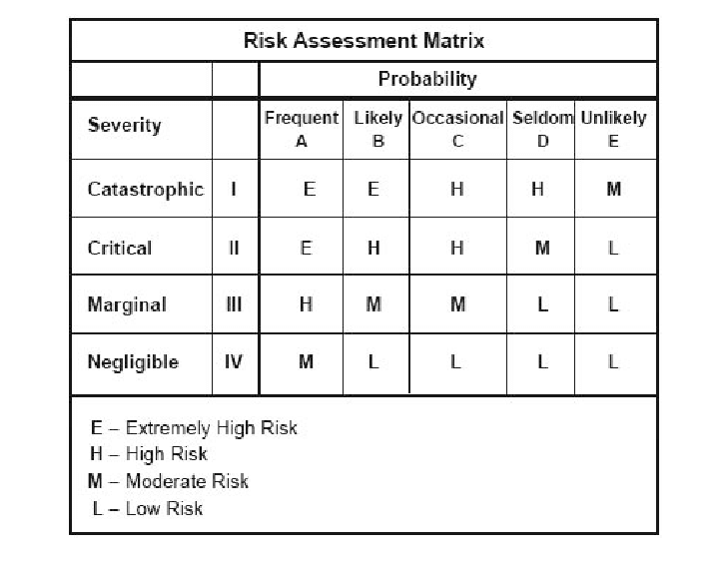Click the Critical–Seldom cell showing M
728x567 pixels.
pyautogui.click(x=542, y=248)
